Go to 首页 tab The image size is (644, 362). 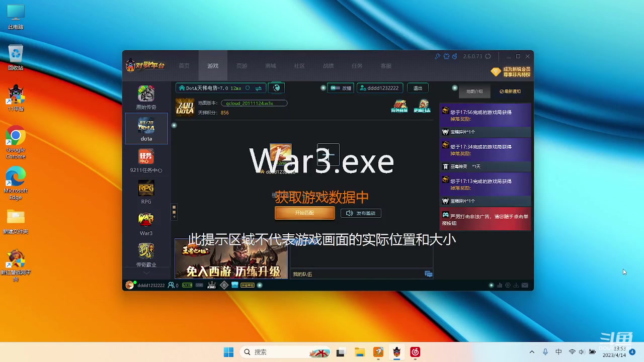point(184,66)
